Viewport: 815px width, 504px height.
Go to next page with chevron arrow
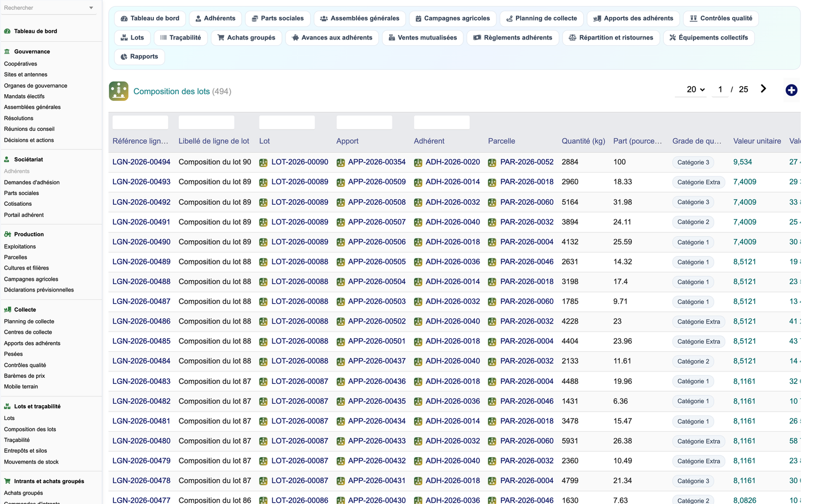[763, 89]
